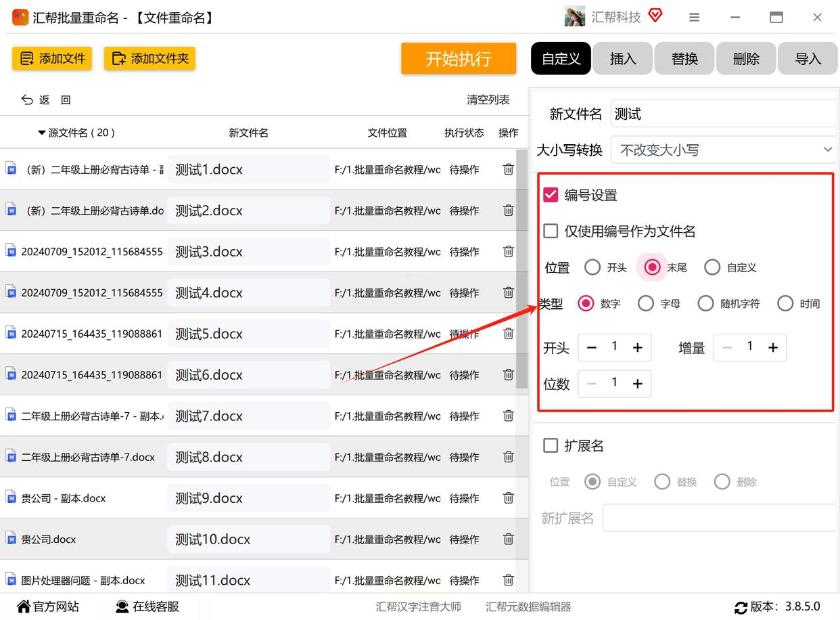Enable 仅使用编号作为文件名 checkbox
The image size is (840, 620).
pos(551,231)
